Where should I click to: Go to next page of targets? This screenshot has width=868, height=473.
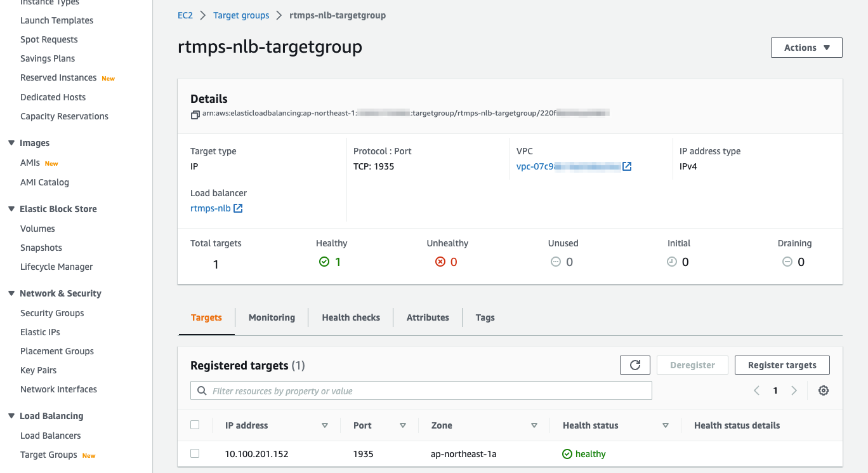pos(794,390)
